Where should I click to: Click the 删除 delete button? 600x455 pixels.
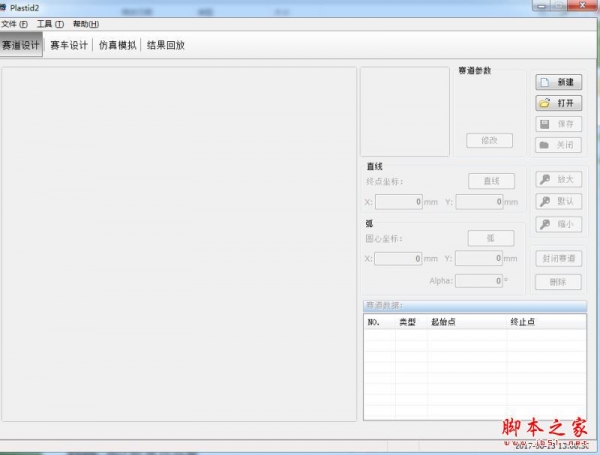click(x=558, y=282)
